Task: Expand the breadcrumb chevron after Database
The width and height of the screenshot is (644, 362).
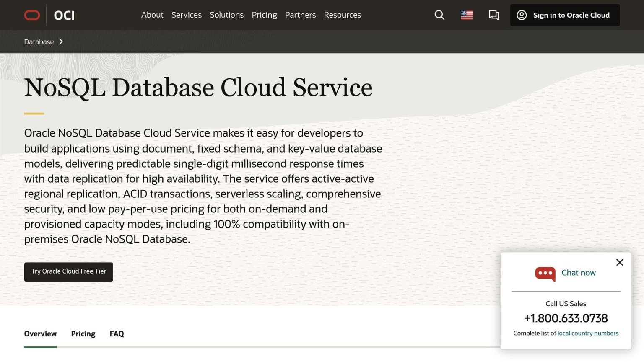Action: point(61,41)
